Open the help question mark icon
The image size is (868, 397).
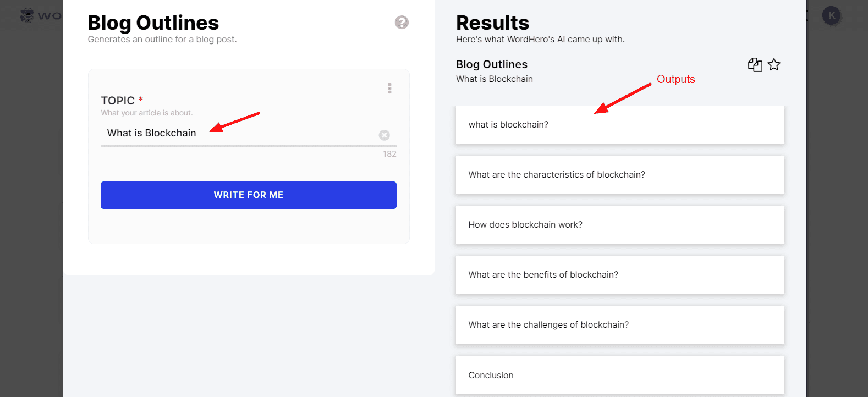tap(402, 23)
